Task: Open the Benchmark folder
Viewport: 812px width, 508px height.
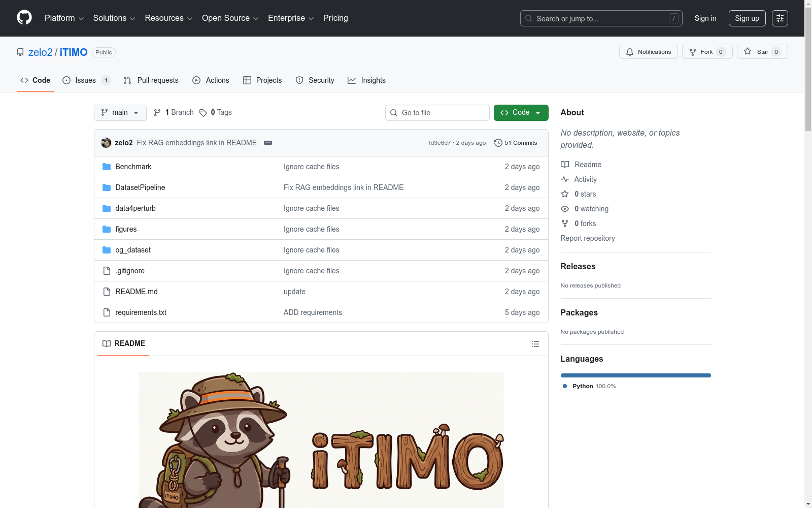Action: coord(133,167)
